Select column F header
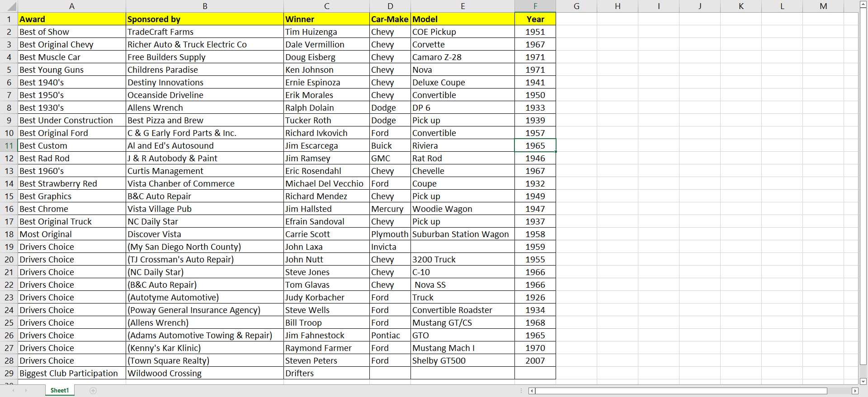Image resolution: width=868 pixels, height=397 pixels. pyautogui.click(x=535, y=6)
